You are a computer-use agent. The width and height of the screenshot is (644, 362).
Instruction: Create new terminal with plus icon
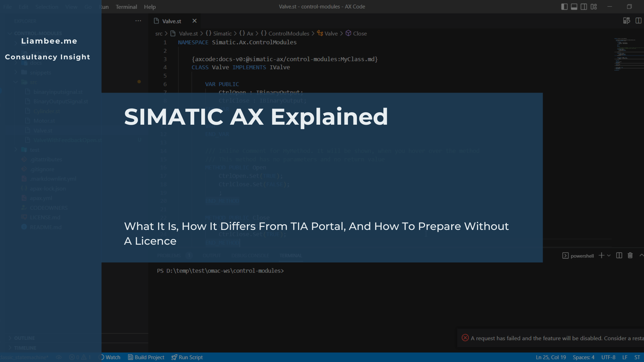601,255
